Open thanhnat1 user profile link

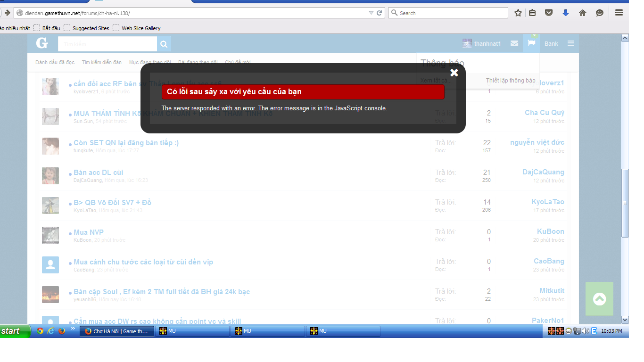tap(487, 43)
